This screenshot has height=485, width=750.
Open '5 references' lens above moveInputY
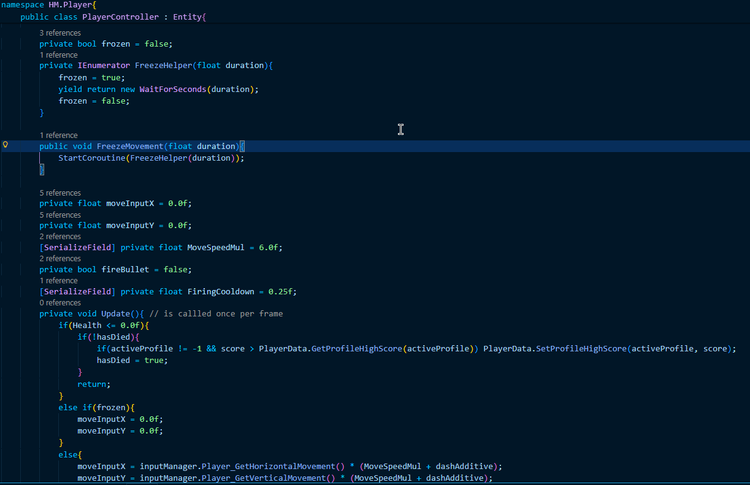click(60, 215)
